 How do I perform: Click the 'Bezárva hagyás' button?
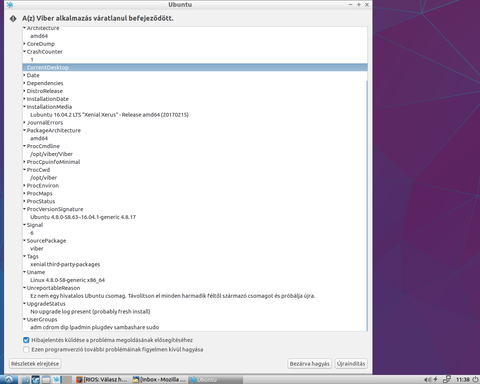click(309, 363)
